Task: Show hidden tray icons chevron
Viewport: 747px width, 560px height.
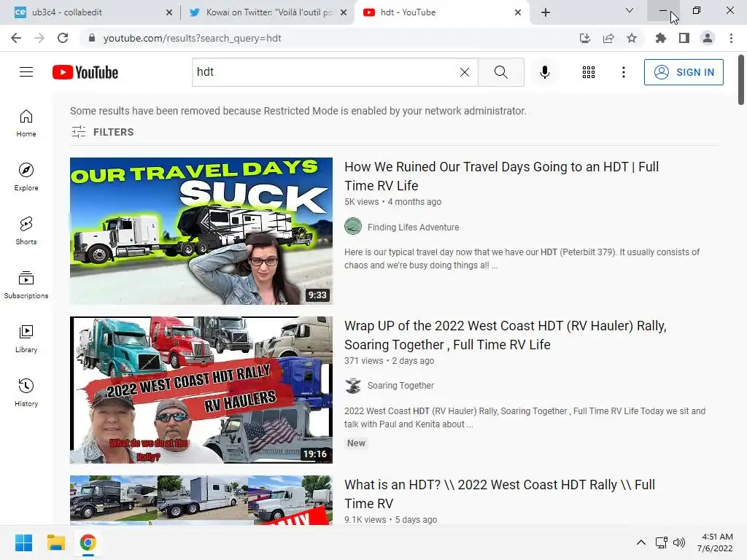Action: (641, 542)
